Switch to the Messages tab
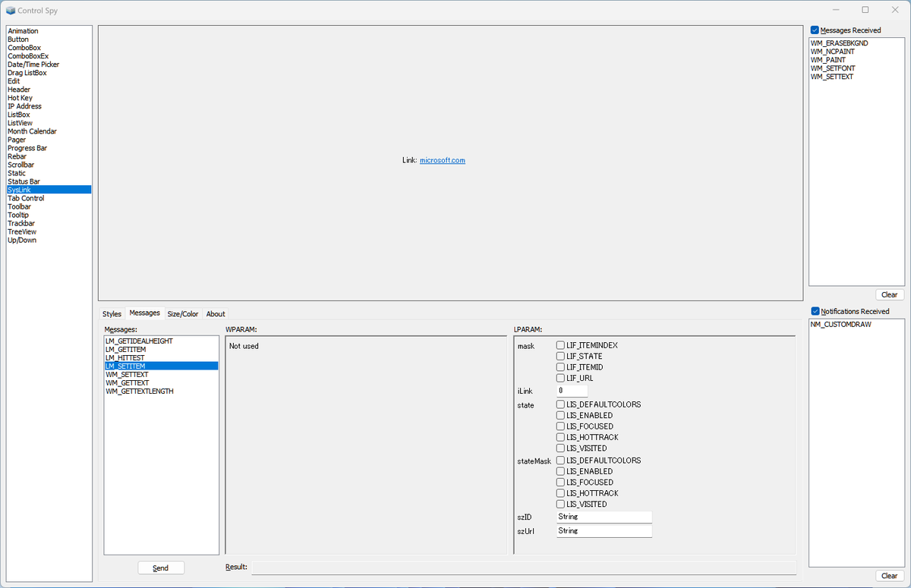Viewport: 911px width, 588px height. tap(144, 313)
